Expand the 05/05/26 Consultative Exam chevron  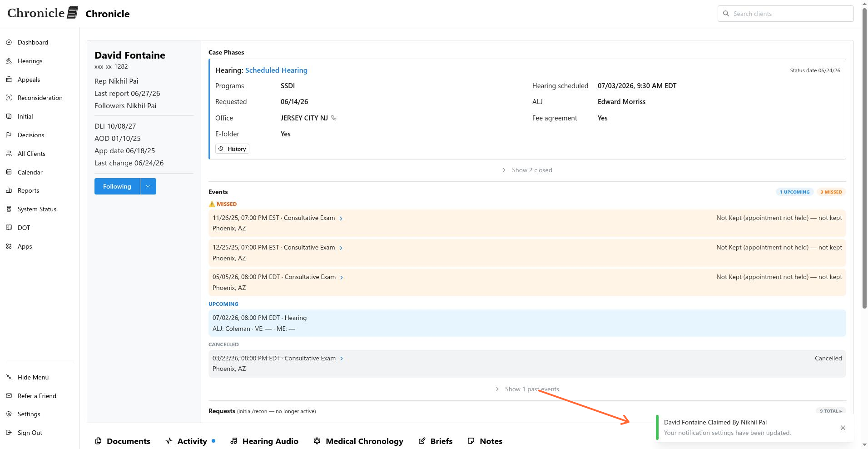pyautogui.click(x=342, y=278)
